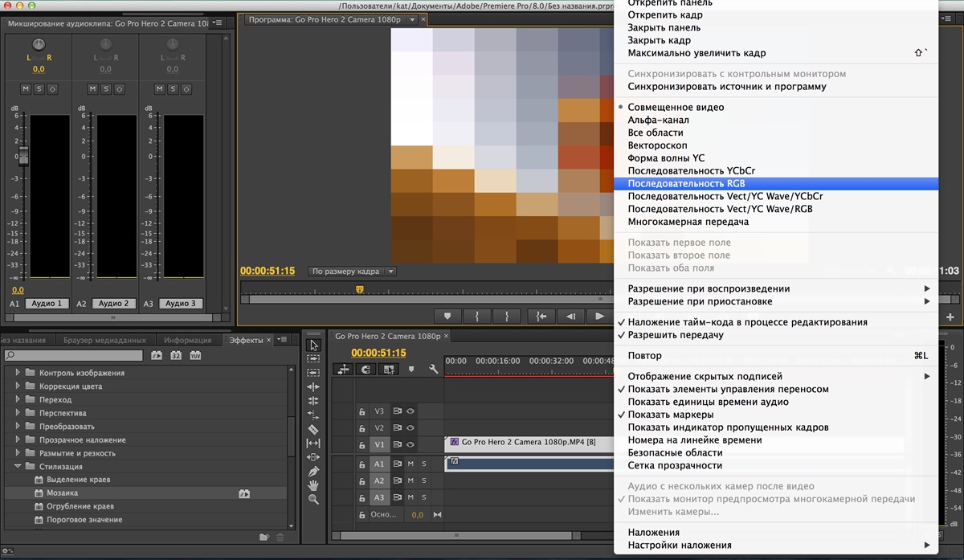Screen dimensions: 964x560
Task: Toggle the Snap magnet icon in the timeline
Action: point(366,369)
